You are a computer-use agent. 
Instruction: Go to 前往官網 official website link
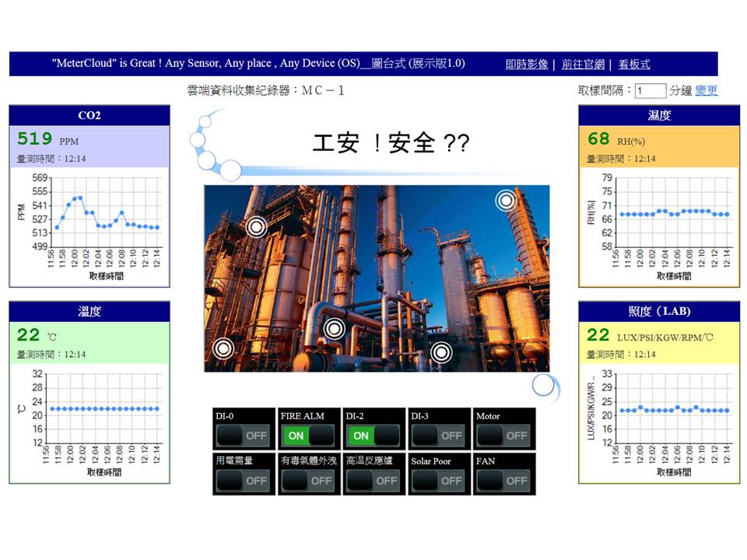[x=583, y=65]
